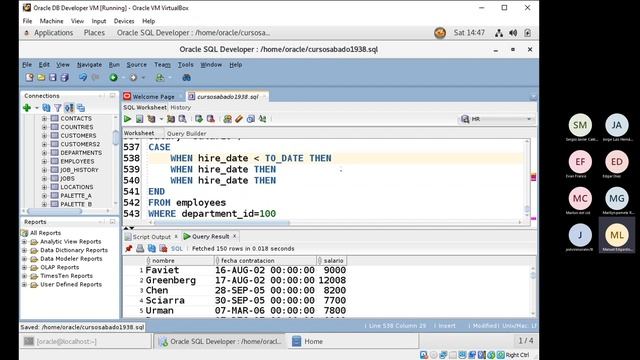Viewport: 640px width, 360px height.
Task: Click the Refresh connections icon
Action: click(x=46, y=108)
